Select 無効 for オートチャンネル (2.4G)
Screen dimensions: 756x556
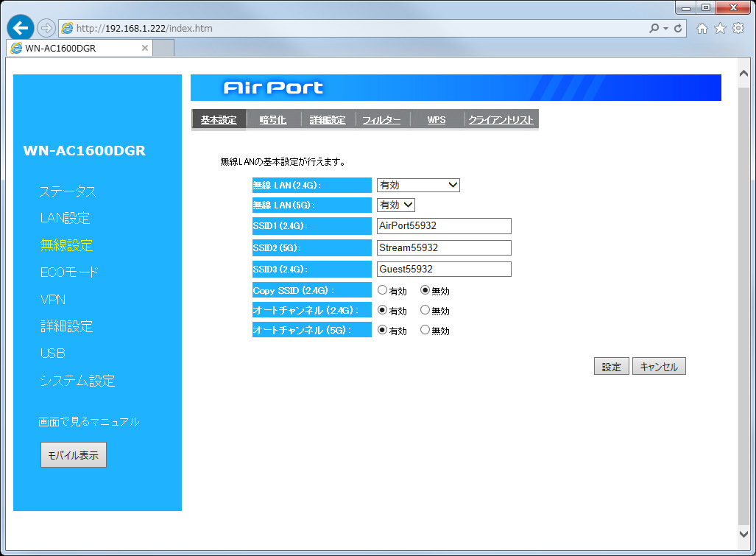point(425,309)
